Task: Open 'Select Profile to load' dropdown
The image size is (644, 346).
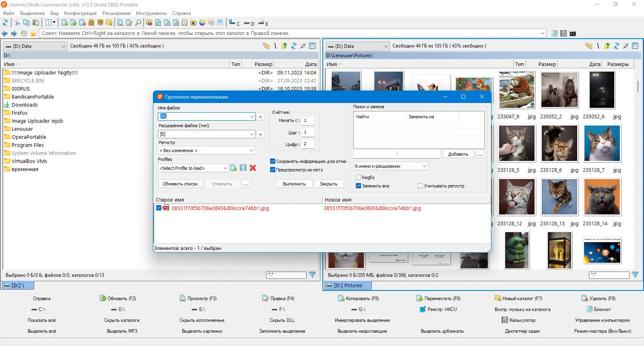Action: click(x=193, y=168)
